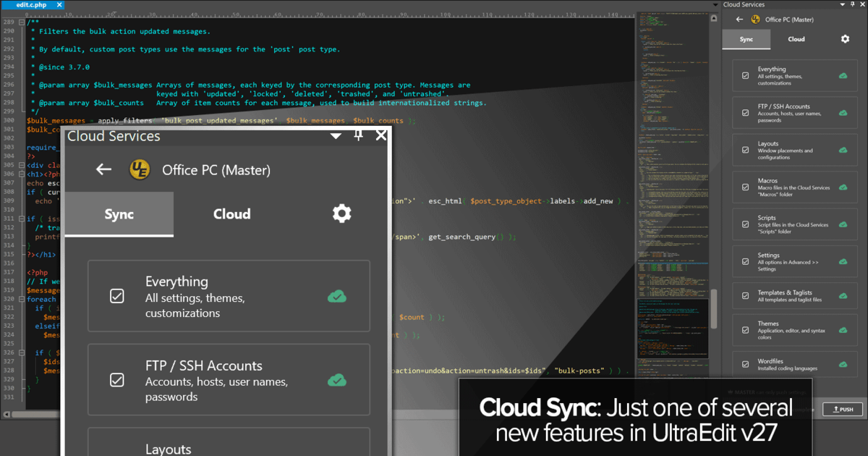
Task: Open the dropdown arrow on the docked panel
Action: (843, 4)
